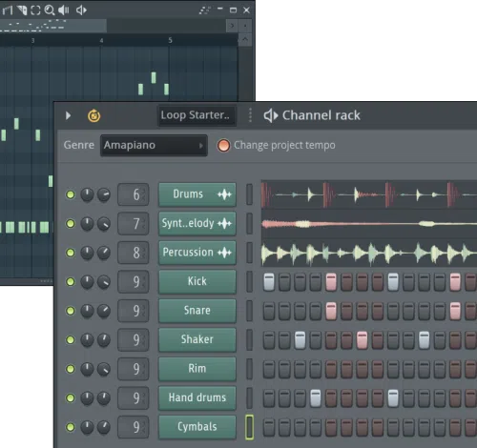Click the right-arrow scroll button in piano roll overview

[232, 26]
